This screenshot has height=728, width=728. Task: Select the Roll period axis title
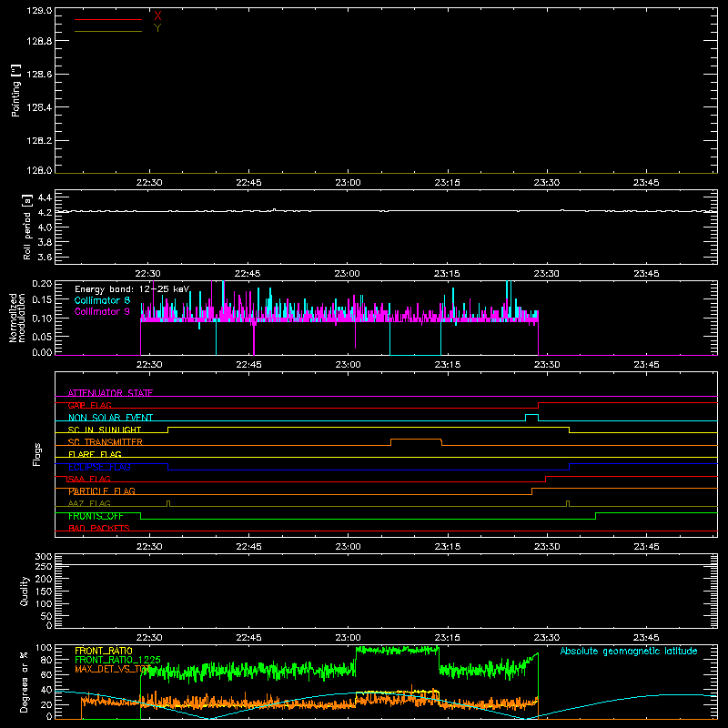(x=27, y=227)
